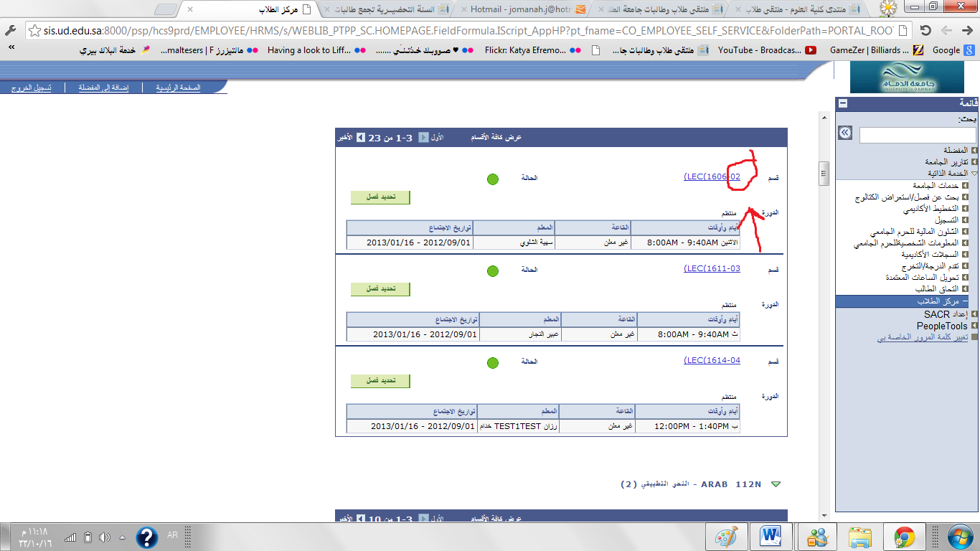Click تغيير كلمة المرور الخاصة بي link
980x551 pixels.
[x=923, y=337]
